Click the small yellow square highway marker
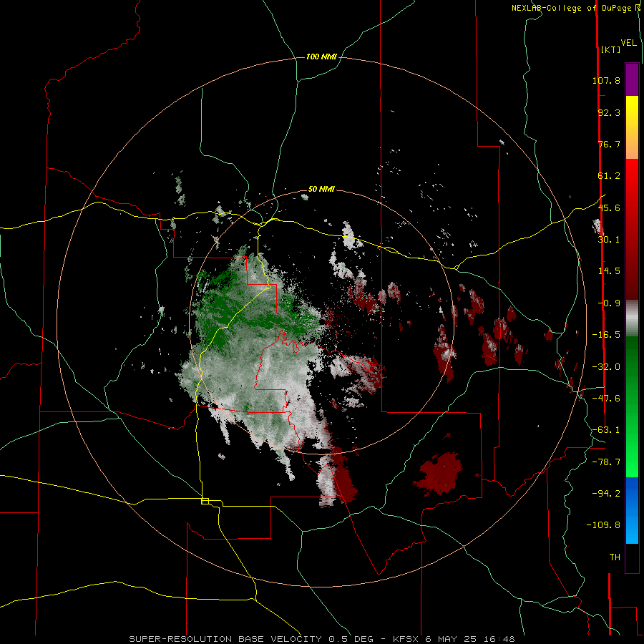Screen dimensions: 644x644 [x=205, y=501]
